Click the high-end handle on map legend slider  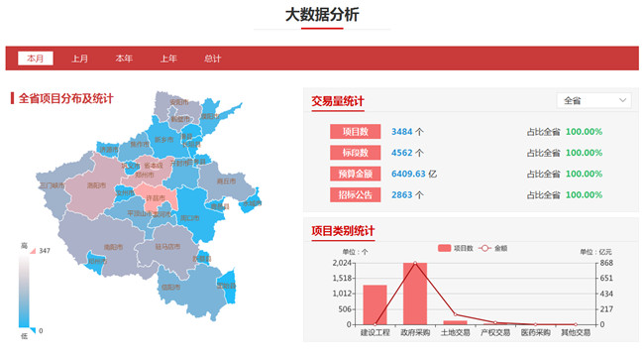coord(33,250)
